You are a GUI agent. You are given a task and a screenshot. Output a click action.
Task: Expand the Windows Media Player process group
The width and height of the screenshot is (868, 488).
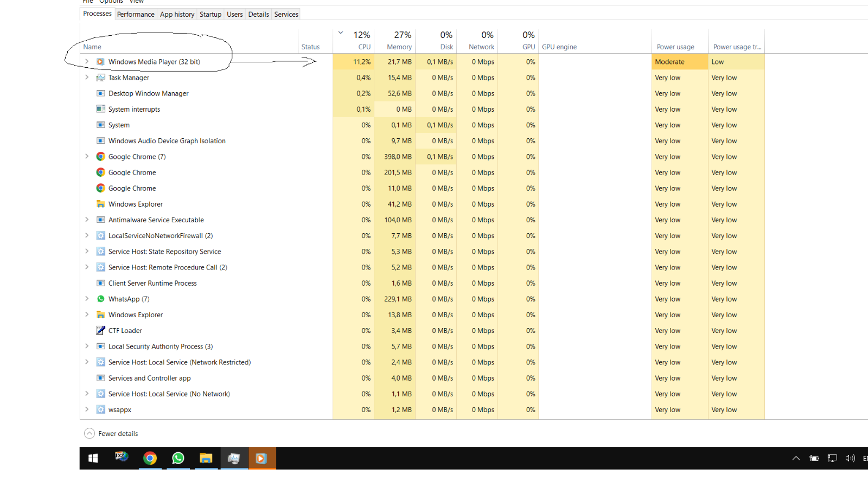click(87, 61)
